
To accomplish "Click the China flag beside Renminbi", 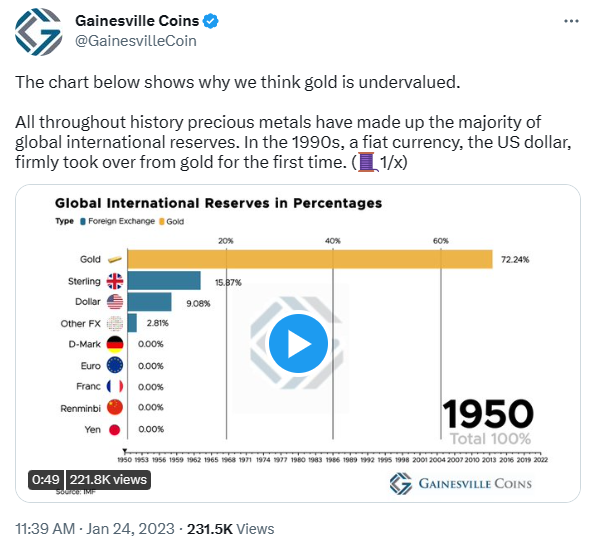I will click(x=115, y=408).
